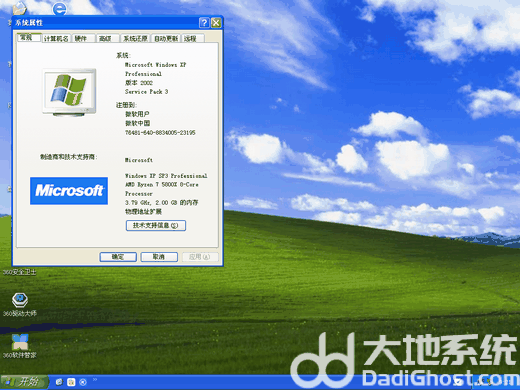Screen dimensions: 520x390
Task: Close the 系统属性 dialog window
Action: tap(216, 23)
